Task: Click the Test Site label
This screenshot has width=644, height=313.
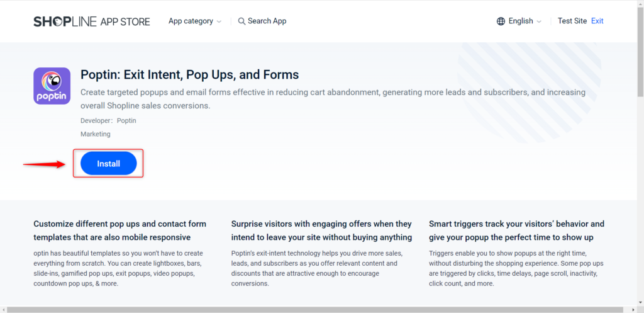Action: [572, 21]
